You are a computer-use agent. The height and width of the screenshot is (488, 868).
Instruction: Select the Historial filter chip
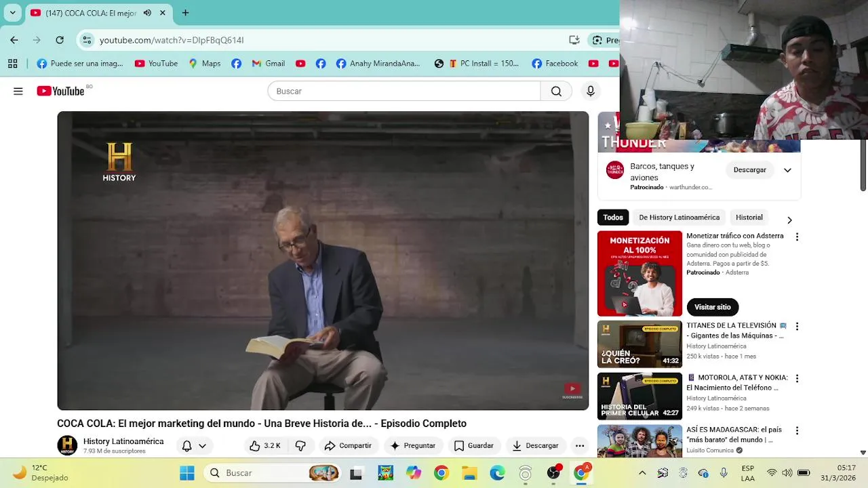point(749,218)
